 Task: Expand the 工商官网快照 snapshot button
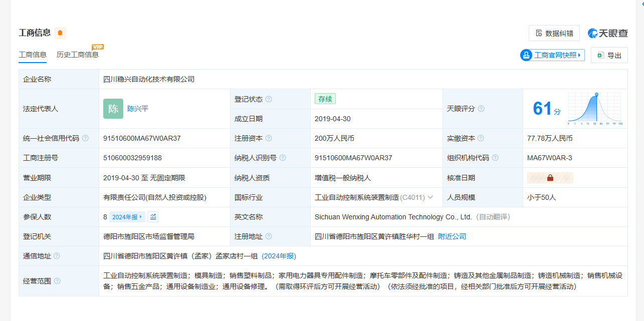(x=552, y=55)
